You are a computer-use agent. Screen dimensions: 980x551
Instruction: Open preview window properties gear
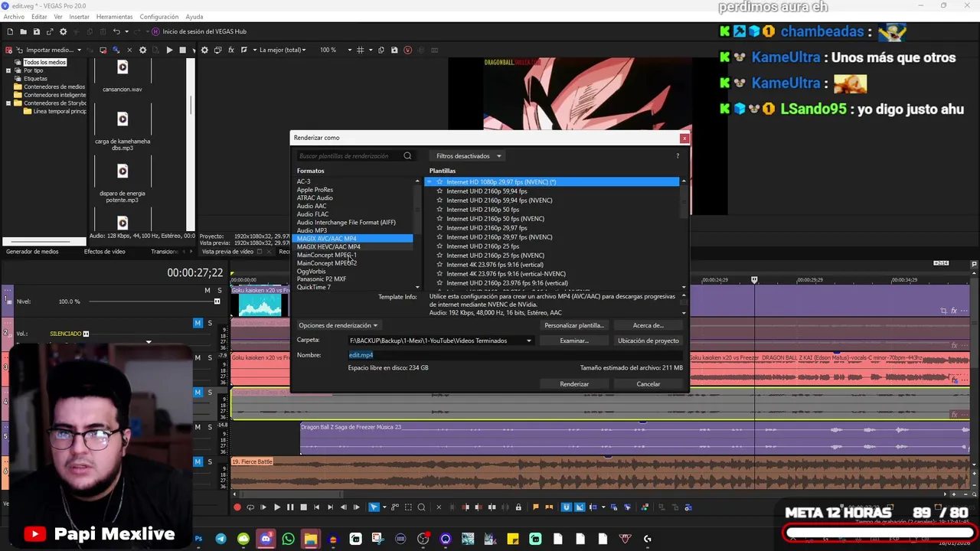[204, 50]
